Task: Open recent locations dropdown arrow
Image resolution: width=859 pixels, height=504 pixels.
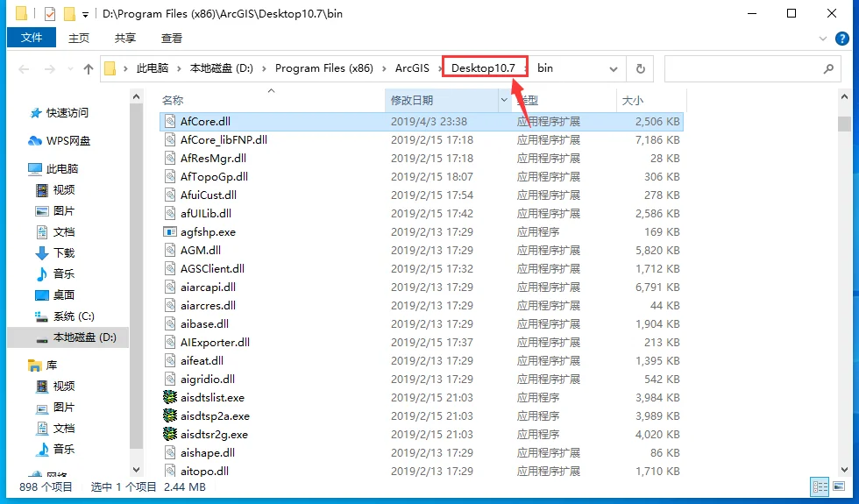Action: [x=70, y=69]
